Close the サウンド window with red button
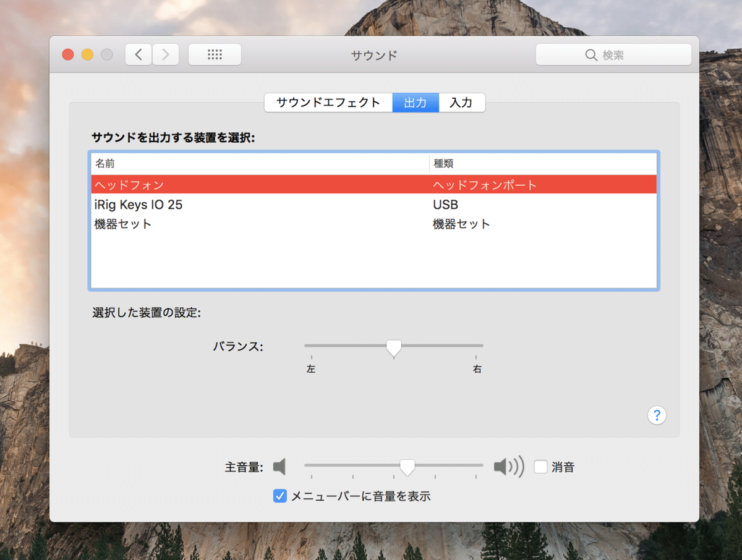This screenshot has width=742, height=560. point(68,54)
